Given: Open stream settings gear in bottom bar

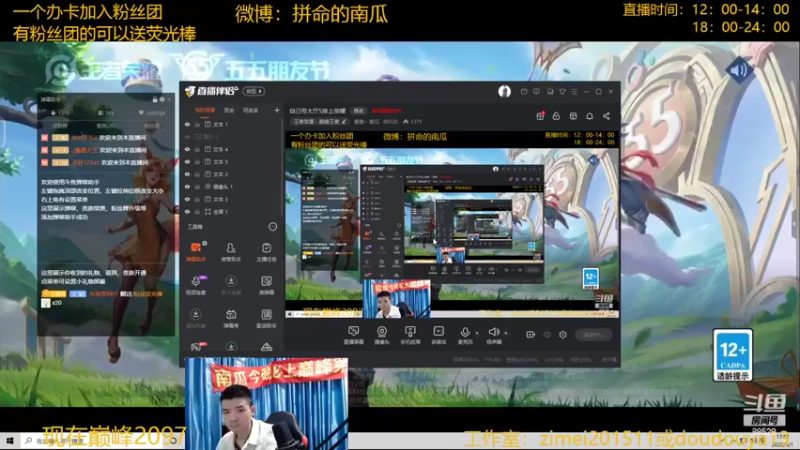Looking at the screenshot, I should pos(563,335).
